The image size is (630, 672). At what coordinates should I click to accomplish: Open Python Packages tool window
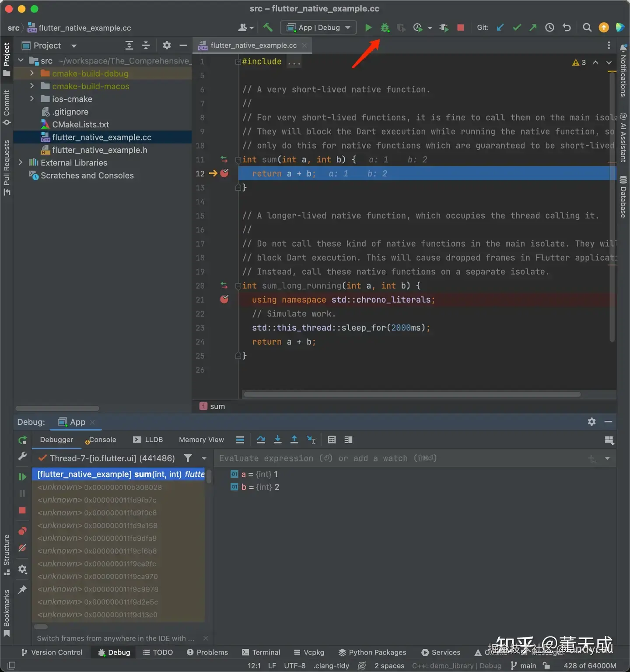pos(372,652)
